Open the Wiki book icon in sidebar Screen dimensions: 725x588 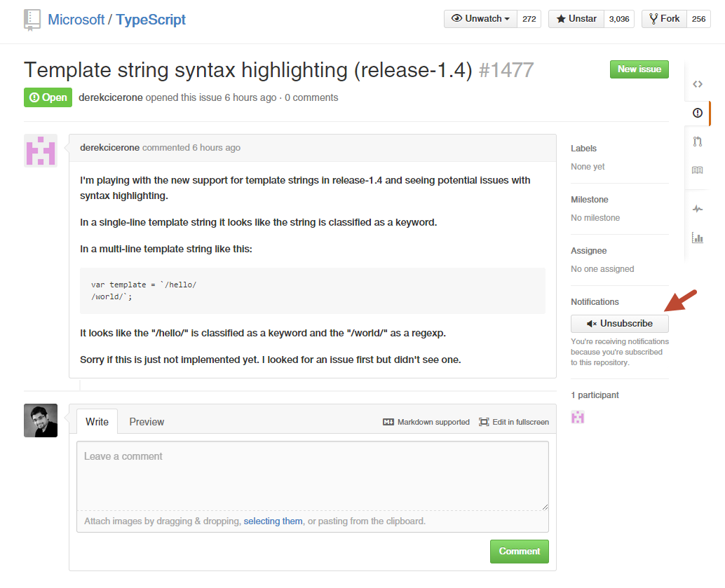697,170
